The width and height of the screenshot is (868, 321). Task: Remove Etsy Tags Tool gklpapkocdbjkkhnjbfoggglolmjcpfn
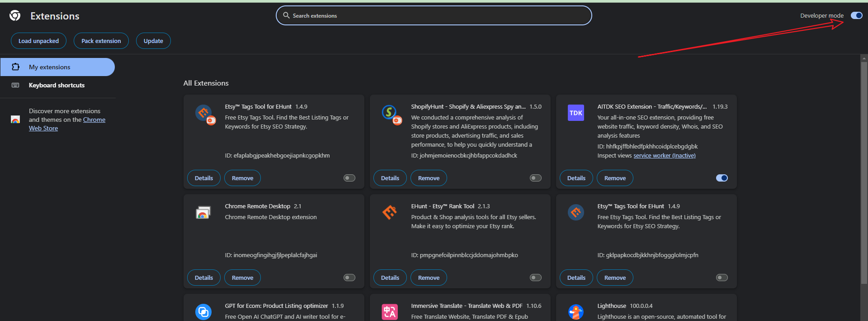coord(615,278)
